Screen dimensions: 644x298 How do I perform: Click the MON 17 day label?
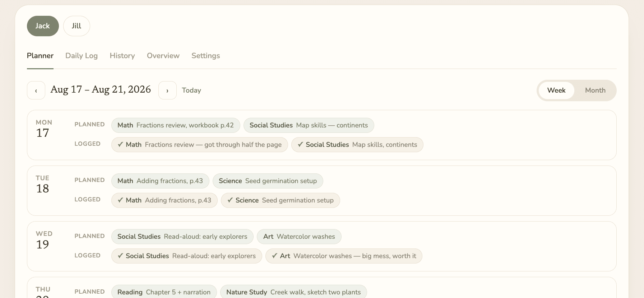[44, 129]
